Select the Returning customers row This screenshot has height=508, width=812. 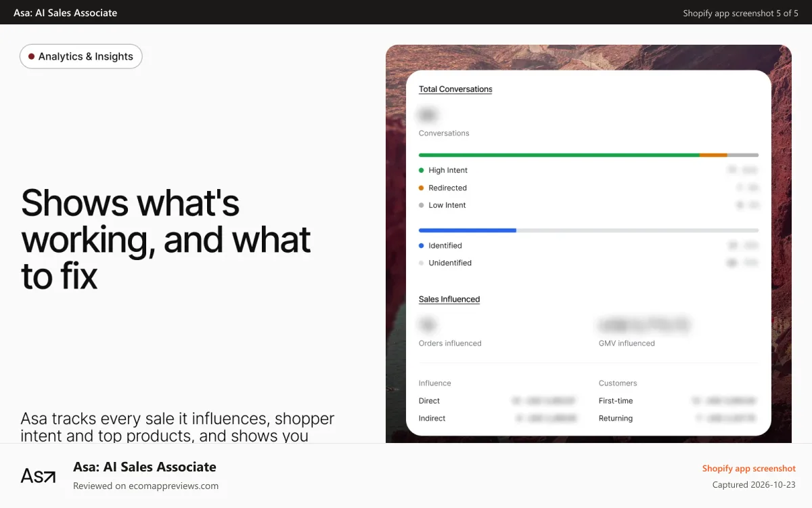[x=678, y=419]
